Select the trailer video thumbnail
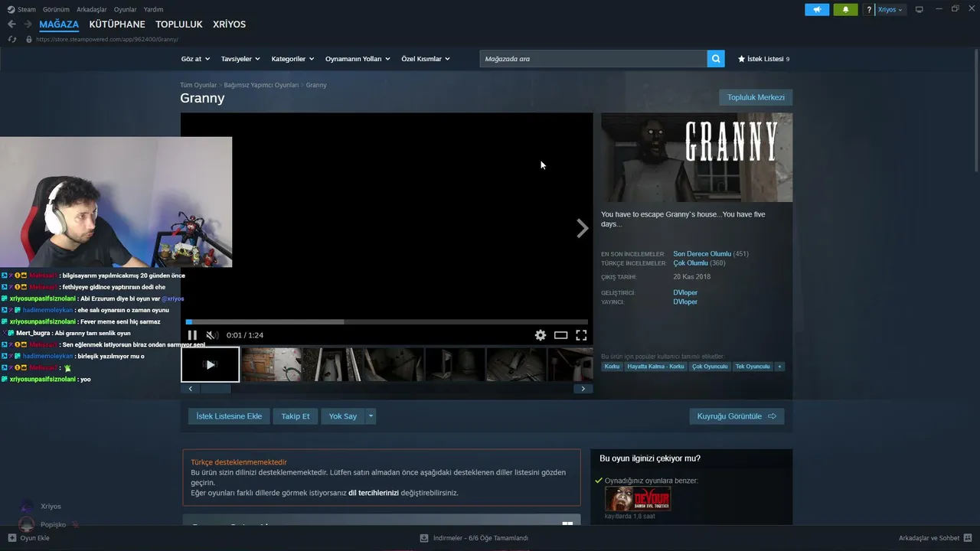 click(211, 364)
